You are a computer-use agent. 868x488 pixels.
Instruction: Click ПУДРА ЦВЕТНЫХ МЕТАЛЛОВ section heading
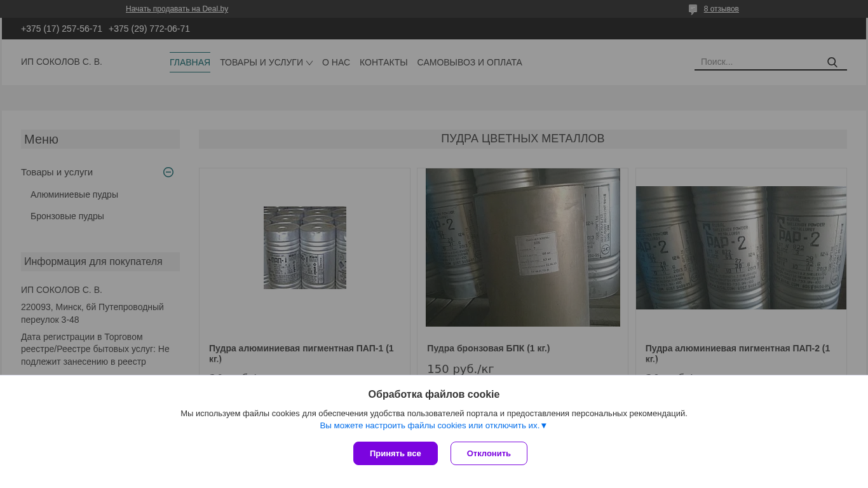523,139
